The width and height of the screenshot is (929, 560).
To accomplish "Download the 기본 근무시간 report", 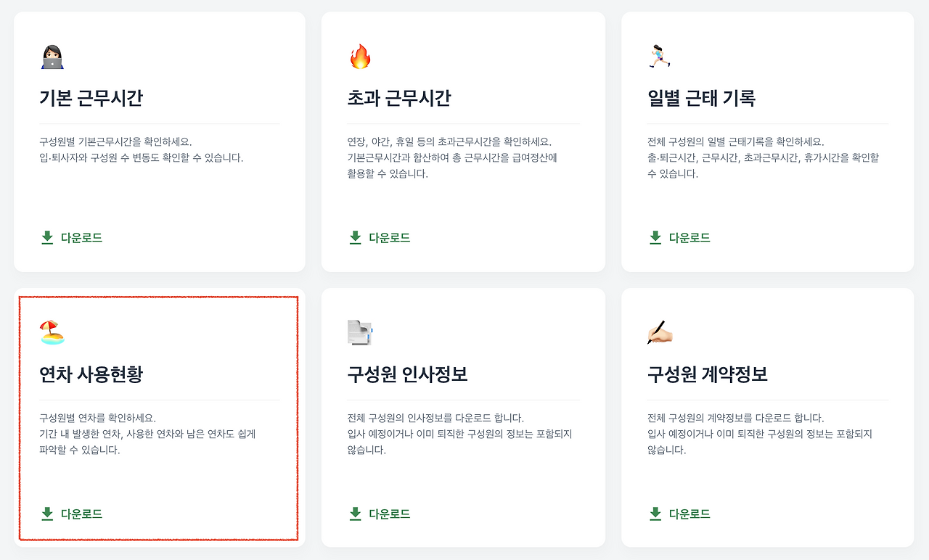I will click(x=81, y=238).
